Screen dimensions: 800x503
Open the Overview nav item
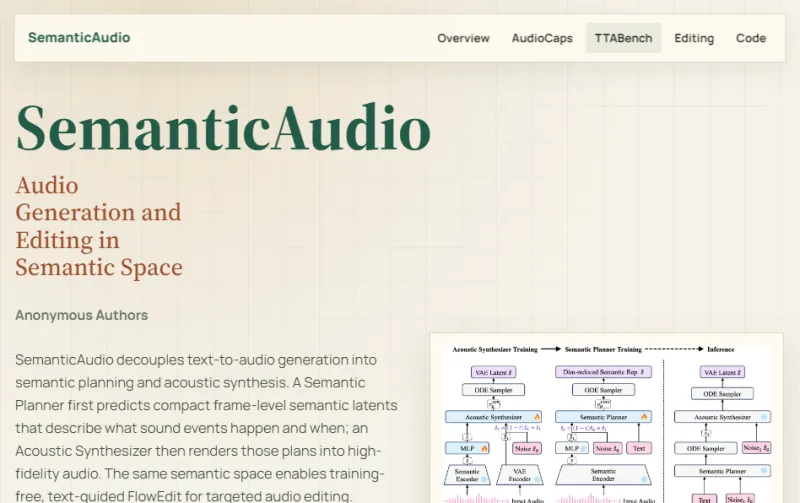click(463, 38)
